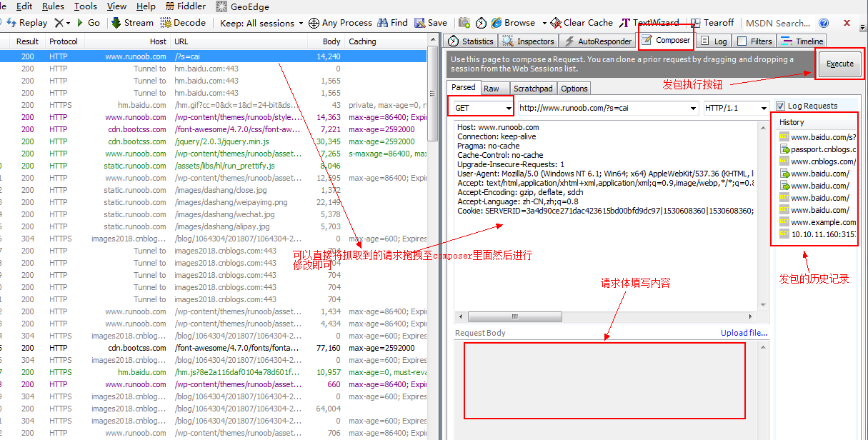Screen dimensions: 868x440
Task: Select the /jquery/2.0.3/jquery.min.js session row
Action: [x=213, y=141]
